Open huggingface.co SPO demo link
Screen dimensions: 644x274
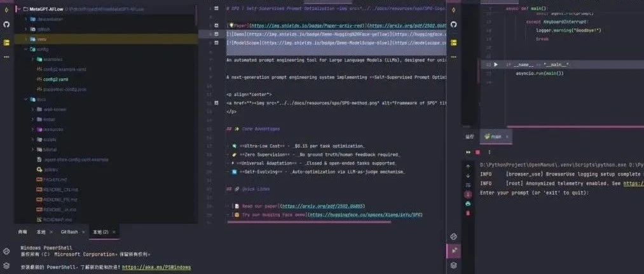click(365, 215)
